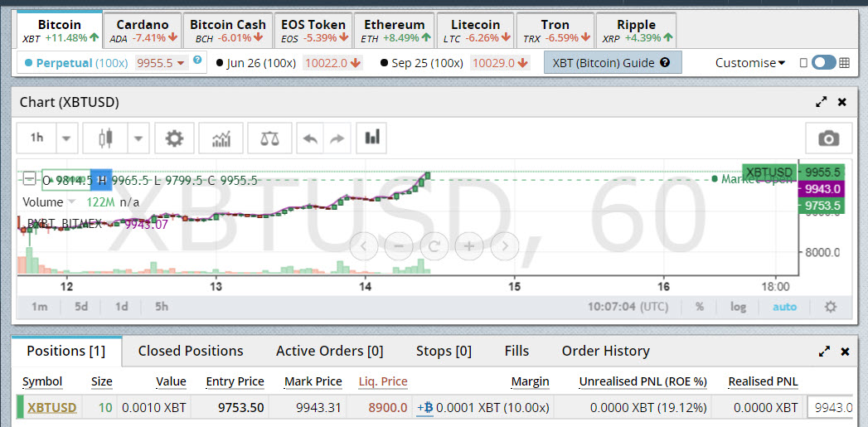The width and height of the screenshot is (868, 427).
Task: Select the Ripple XRP tab
Action: (x=636, y=31)
